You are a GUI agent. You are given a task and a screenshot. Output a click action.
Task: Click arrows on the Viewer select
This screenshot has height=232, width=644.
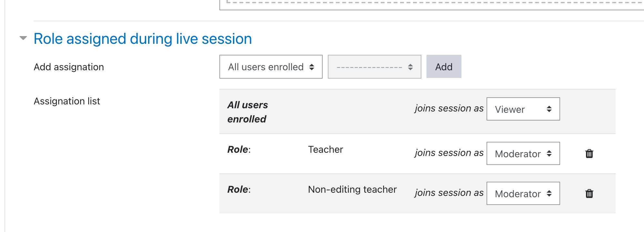[x=549, y=109]
